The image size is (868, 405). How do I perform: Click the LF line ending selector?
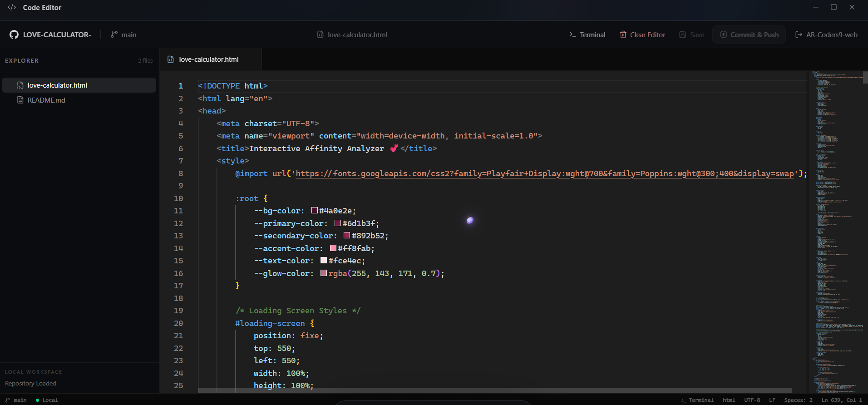tap(772, 400)
